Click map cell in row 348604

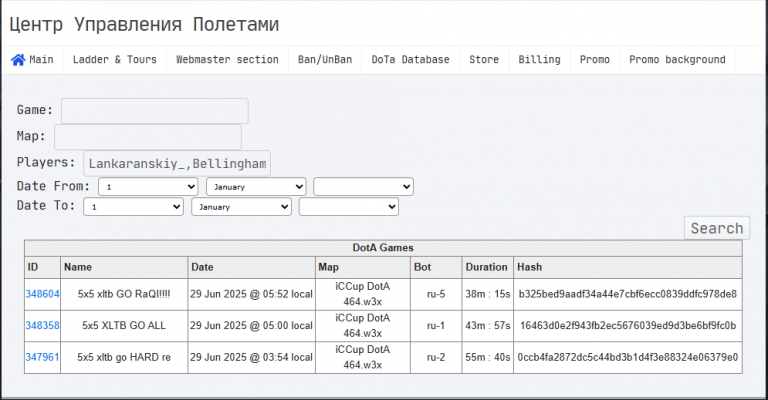click(362, 294)
